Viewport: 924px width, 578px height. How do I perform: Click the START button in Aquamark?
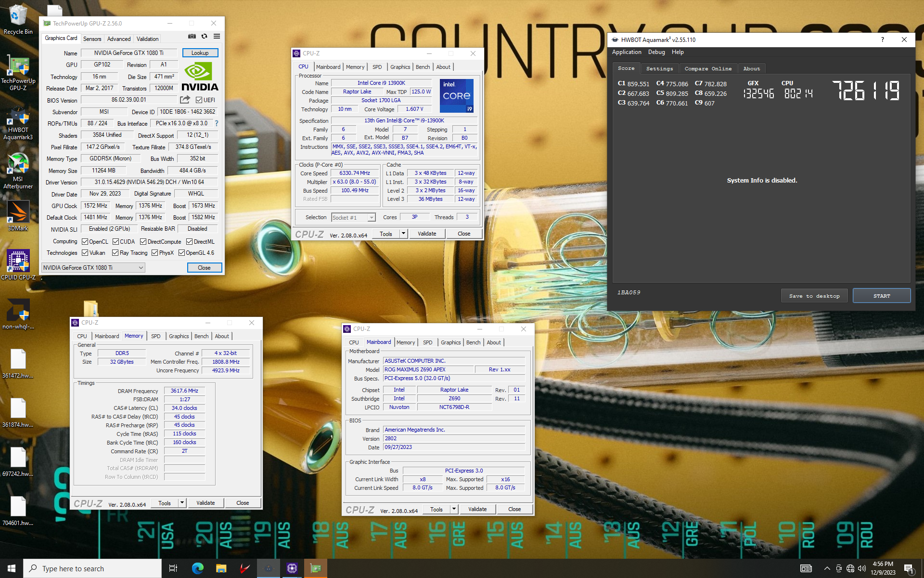coord(882,296)
